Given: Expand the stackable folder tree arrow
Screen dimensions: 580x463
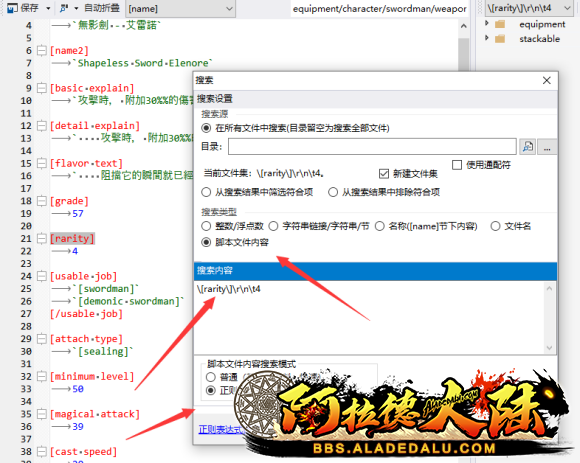Looking at the screenshot, I should click(487, 38).
